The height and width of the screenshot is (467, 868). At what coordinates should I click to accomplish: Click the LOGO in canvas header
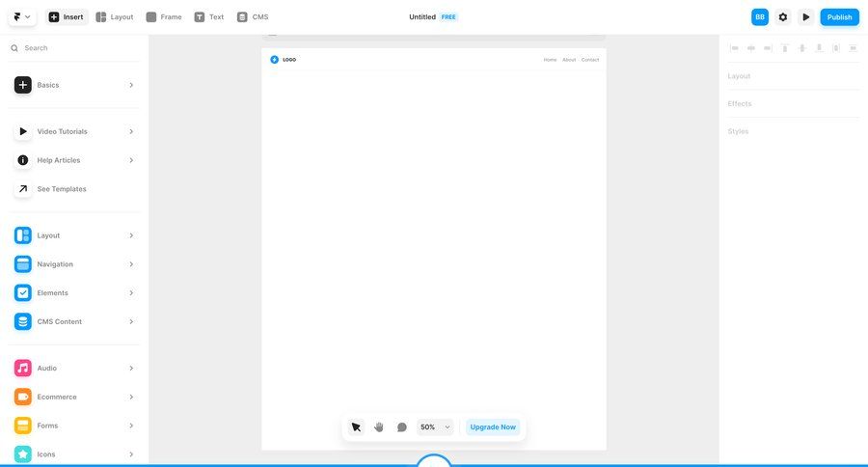coord(283,60)
